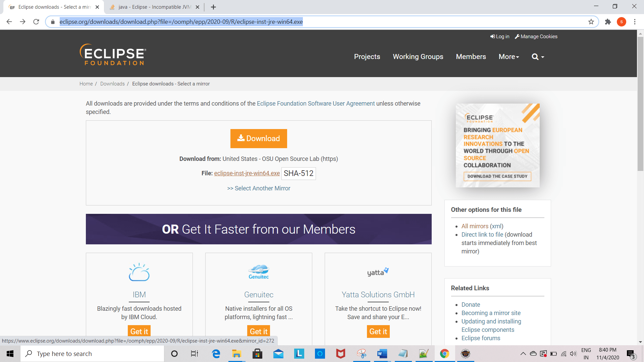Viewport: 644px width, 362px height.
Task: Open the Action Center notifications
Action: [630, 354]
